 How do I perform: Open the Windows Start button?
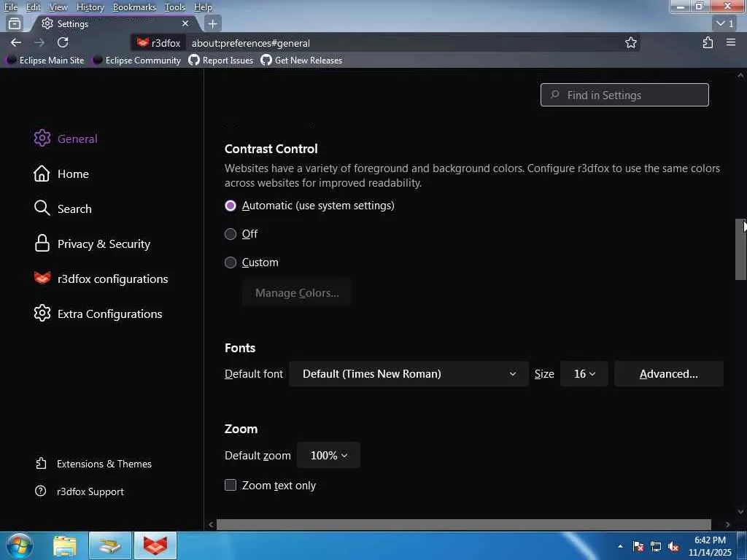[x=20, y=545]
